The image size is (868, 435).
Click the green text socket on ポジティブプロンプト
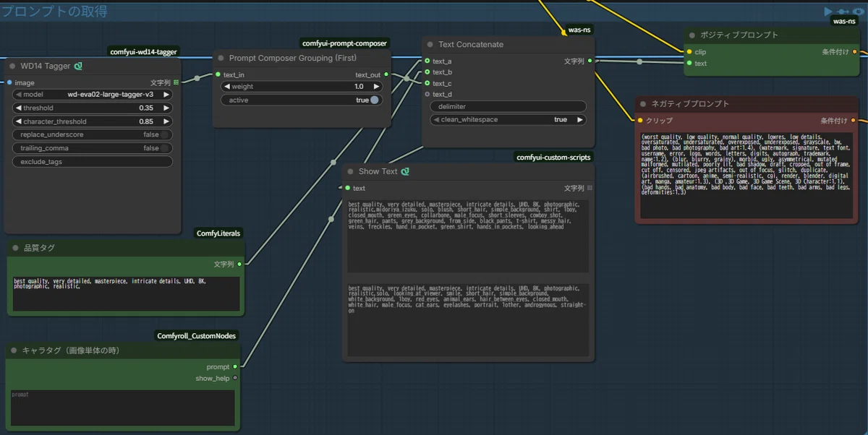689,63
